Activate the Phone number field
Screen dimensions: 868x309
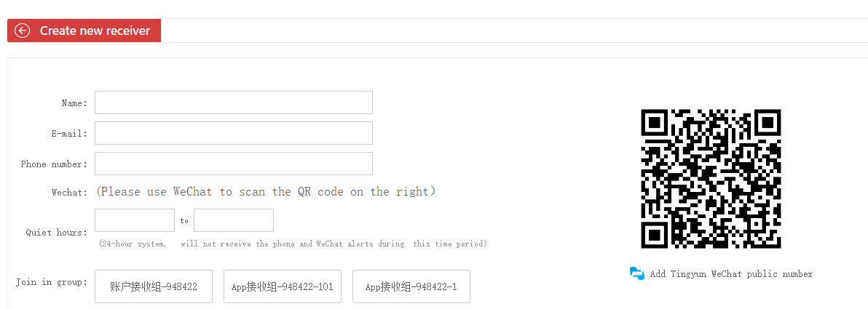(x=233, y=164)
